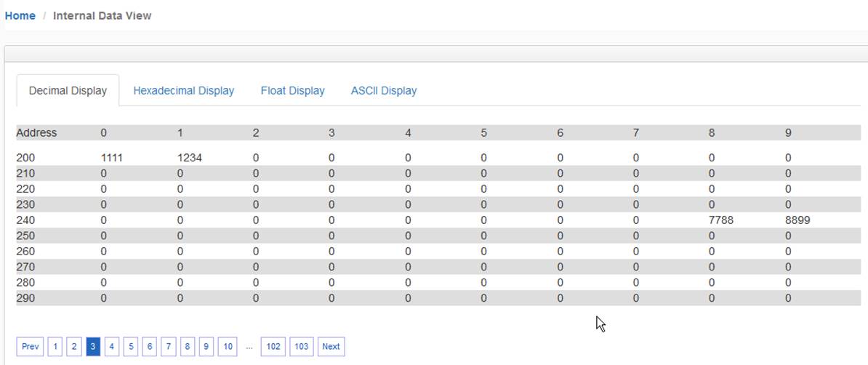868x365 pixels.
Task: Select the ASCII Display tab
Action: pyautogui.click(x=384, y=91)
